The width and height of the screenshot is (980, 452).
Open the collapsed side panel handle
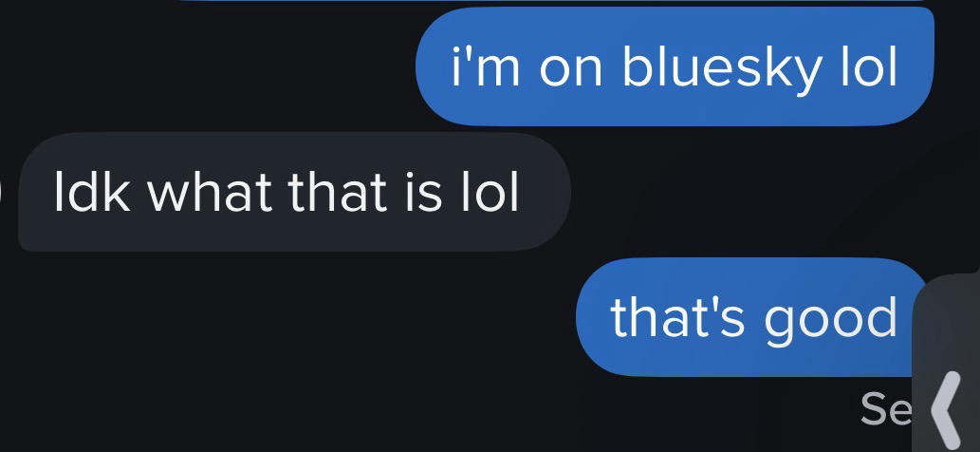[946, 363]
